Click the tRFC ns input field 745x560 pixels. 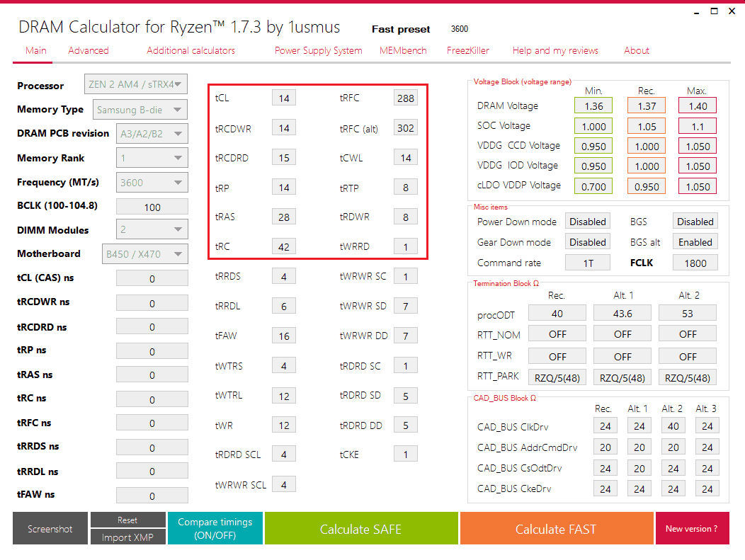[152, 423]
